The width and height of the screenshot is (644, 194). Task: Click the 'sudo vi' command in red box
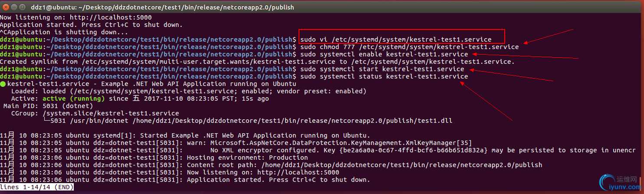click(x=396, y=39)
